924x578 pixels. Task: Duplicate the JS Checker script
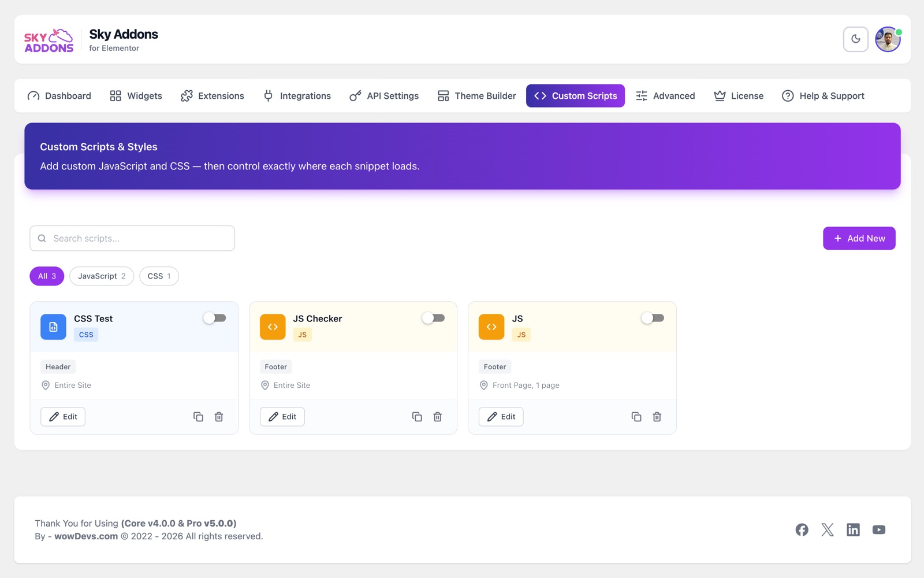[417, 417]
